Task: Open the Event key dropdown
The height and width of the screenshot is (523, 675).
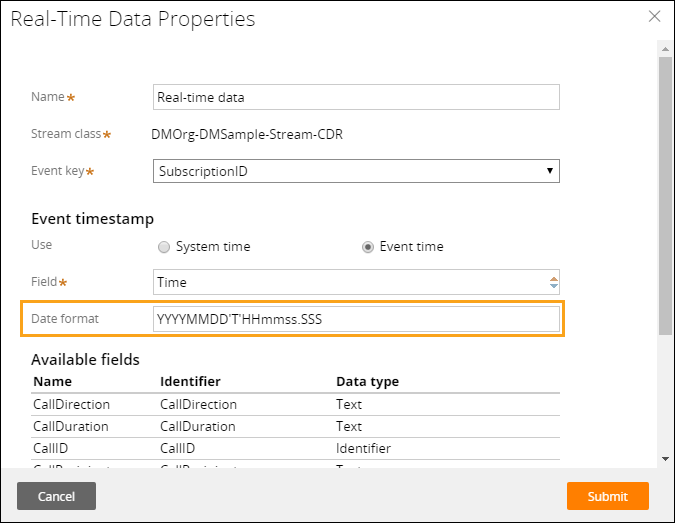Action: (356, 171)
